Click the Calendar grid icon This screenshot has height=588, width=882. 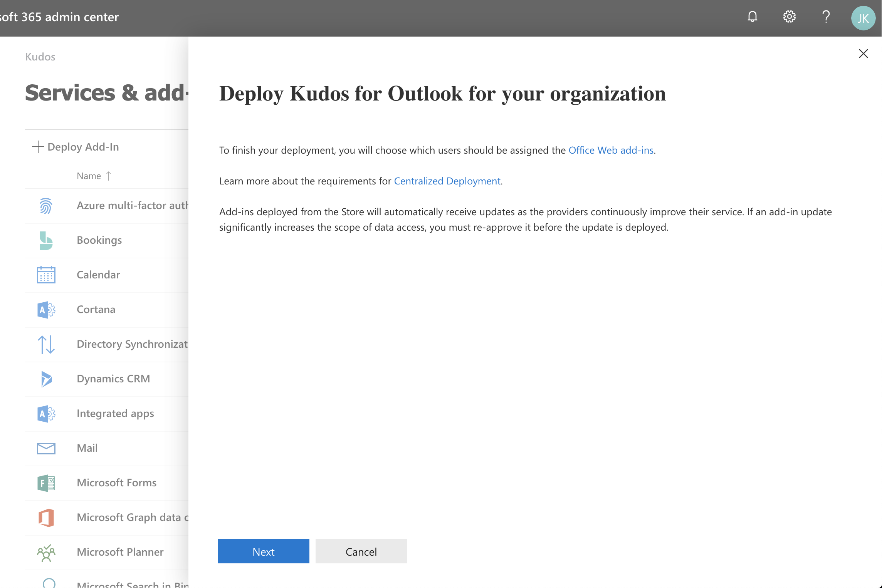(46, 275)
